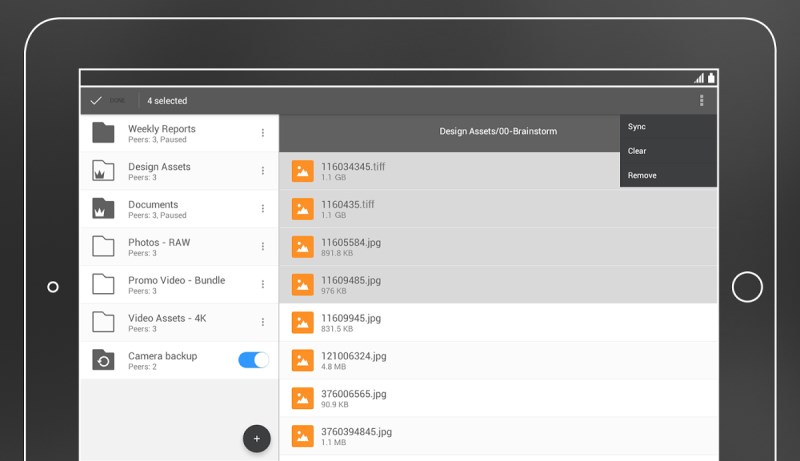Screen dimensions: 800x461
Task: Open the Design Assets folder label
Action: point(159,167)
